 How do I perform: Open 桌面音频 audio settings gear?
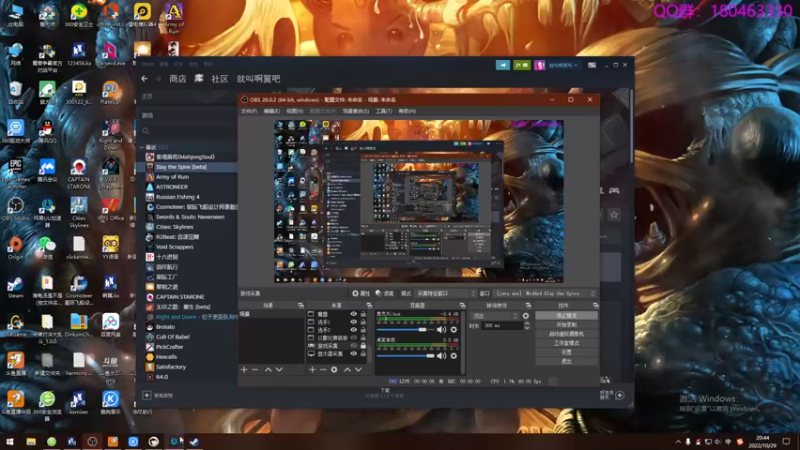[454, 356]
